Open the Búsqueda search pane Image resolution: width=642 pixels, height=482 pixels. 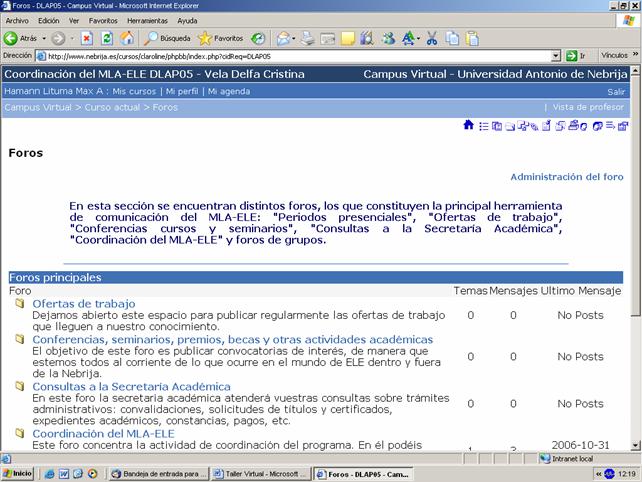(167, 38)
